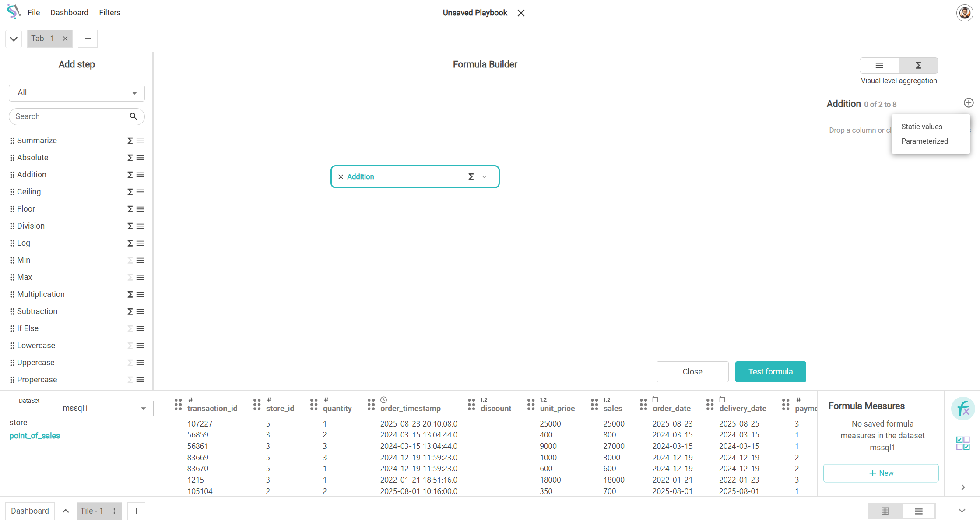Select row-level mode for the If Else step
Screen dimensions: 980x522
point(140,328)
